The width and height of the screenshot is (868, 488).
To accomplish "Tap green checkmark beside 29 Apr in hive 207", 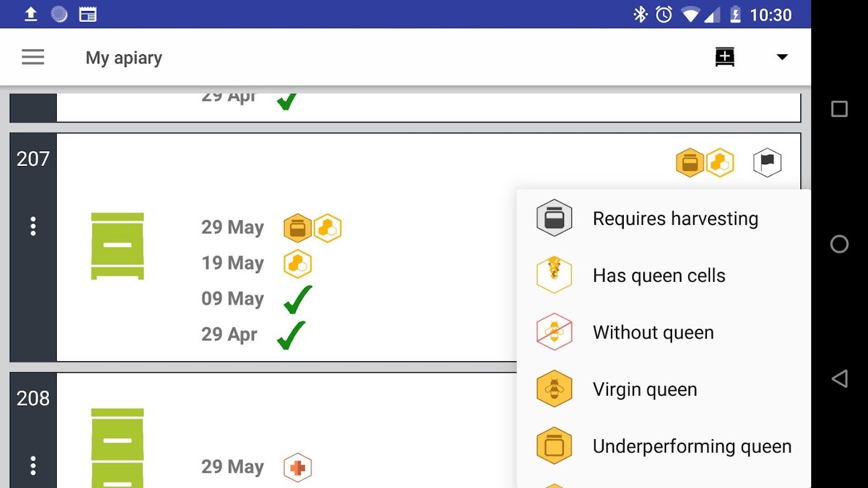I will click(291, 335).
